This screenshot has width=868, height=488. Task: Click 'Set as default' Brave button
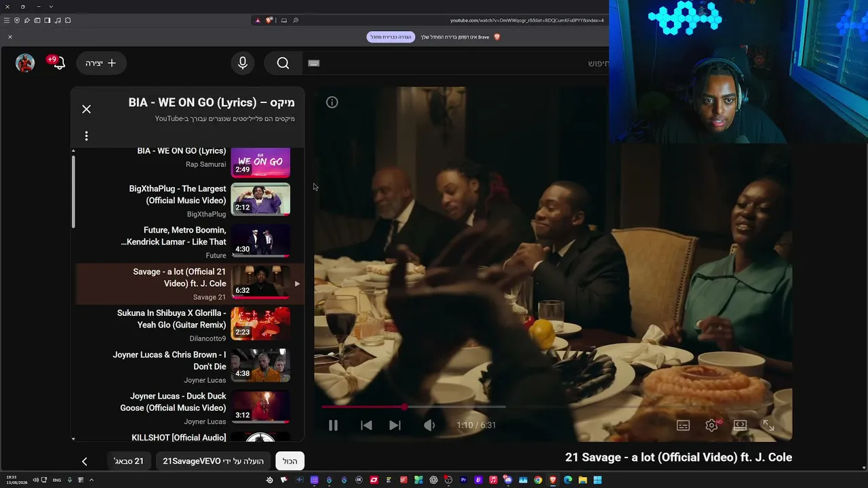pos(391,37)
